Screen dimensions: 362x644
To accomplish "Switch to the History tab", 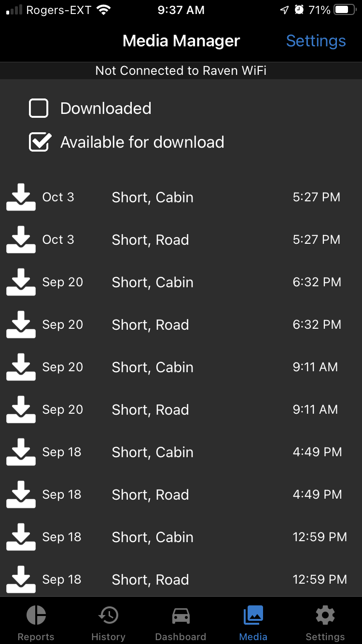I will (108, 623).
